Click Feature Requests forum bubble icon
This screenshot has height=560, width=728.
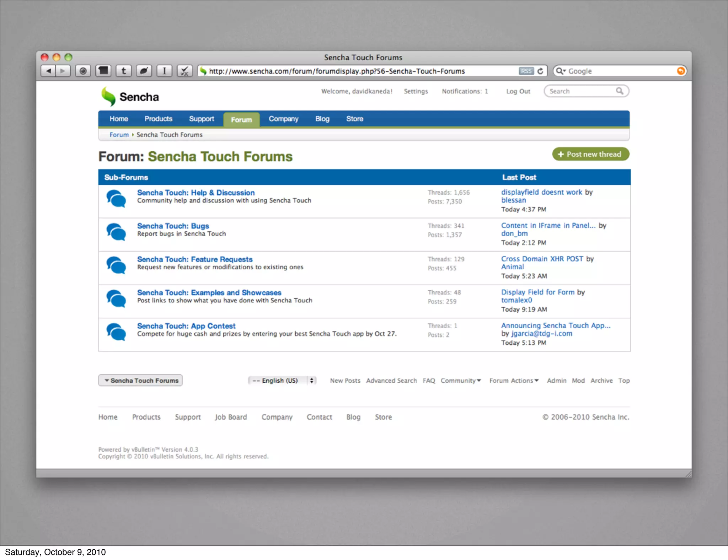tap(116, 265)
